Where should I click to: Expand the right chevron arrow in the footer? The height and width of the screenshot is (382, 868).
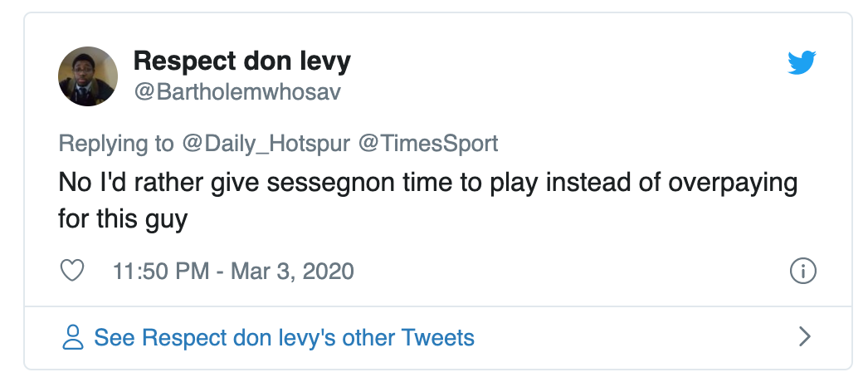pos(803,336)
